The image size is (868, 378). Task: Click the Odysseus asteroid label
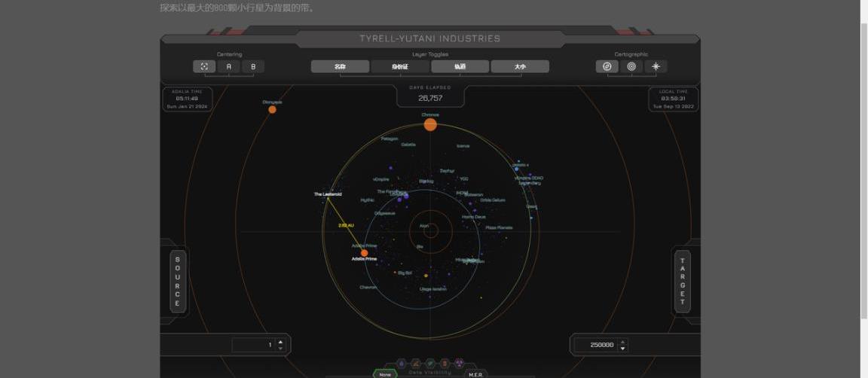pyautogui.click(x=385, y=213)
